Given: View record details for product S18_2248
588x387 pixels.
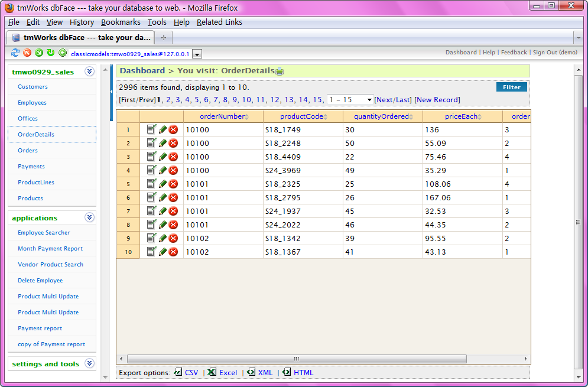Looking at the screenshot, I should pyautogui.click(x=151, y=143).
